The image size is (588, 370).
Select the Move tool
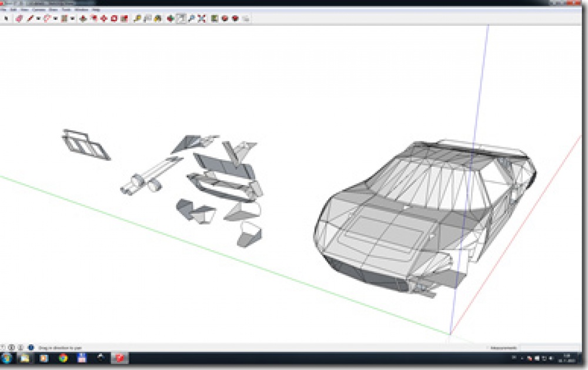coord(104,18)
